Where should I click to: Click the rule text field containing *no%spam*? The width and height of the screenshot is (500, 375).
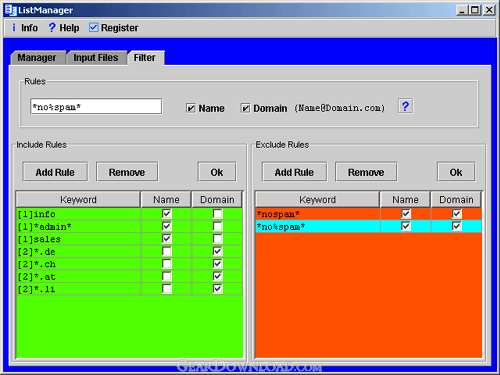96,106
